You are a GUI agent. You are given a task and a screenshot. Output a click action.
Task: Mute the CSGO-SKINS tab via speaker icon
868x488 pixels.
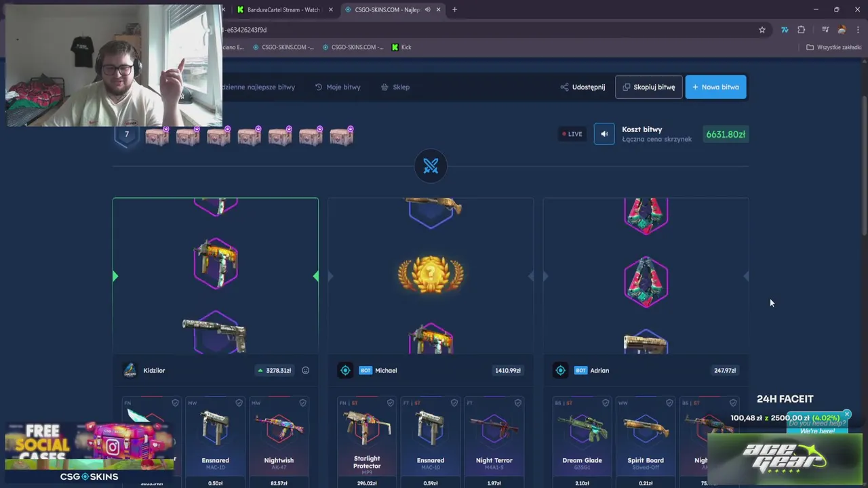tap(427, 9)
